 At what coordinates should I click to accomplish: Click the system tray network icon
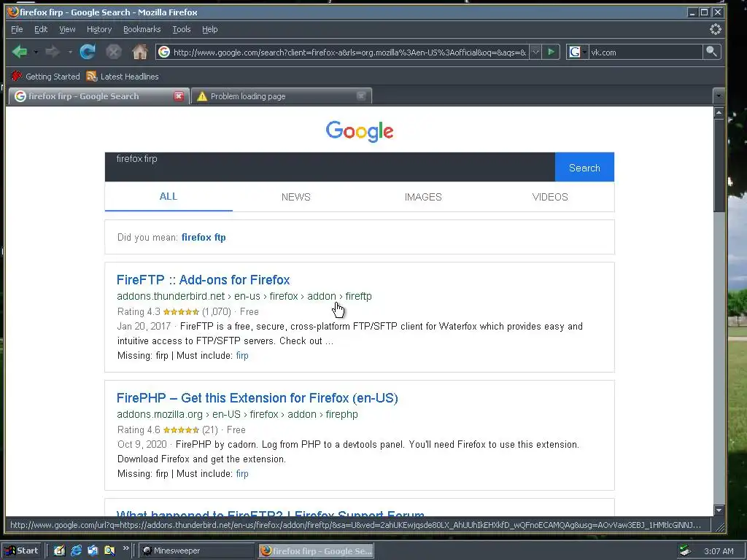685,551
